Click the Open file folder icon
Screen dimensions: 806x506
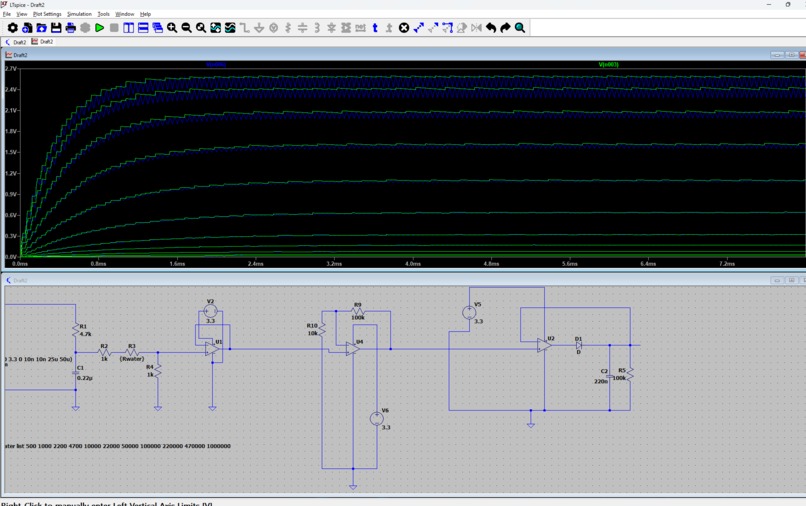(41, 28)
